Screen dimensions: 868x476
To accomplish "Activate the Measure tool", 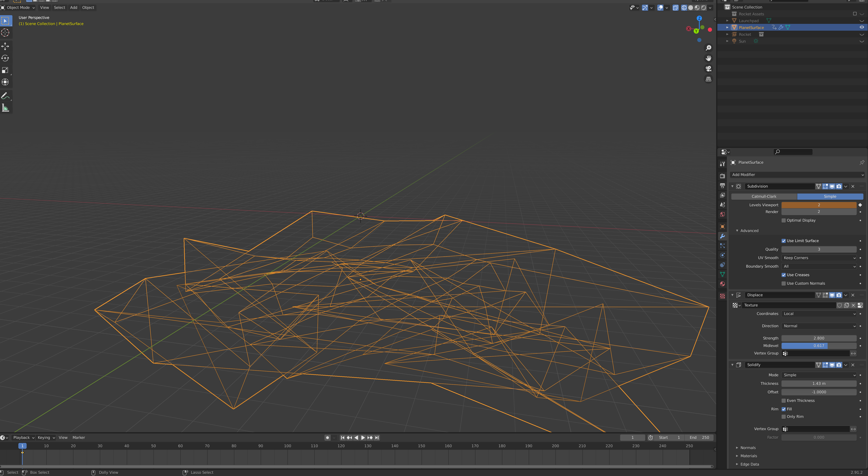I will click(x=5, y=108).
